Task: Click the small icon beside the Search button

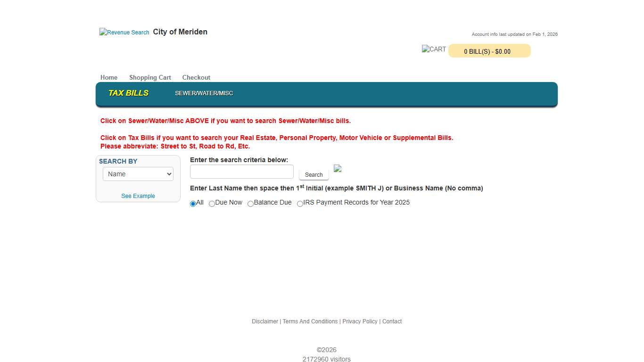Action: (x=338, y=168)
